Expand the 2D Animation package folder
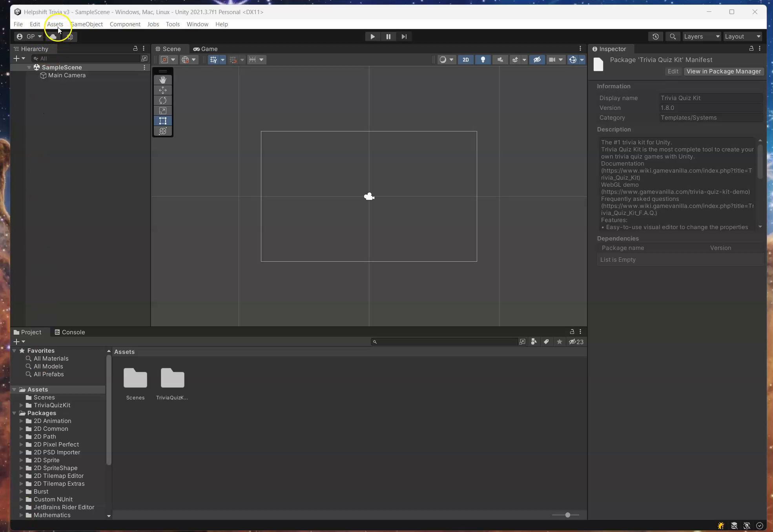The image size is (773, 532). 21,421
